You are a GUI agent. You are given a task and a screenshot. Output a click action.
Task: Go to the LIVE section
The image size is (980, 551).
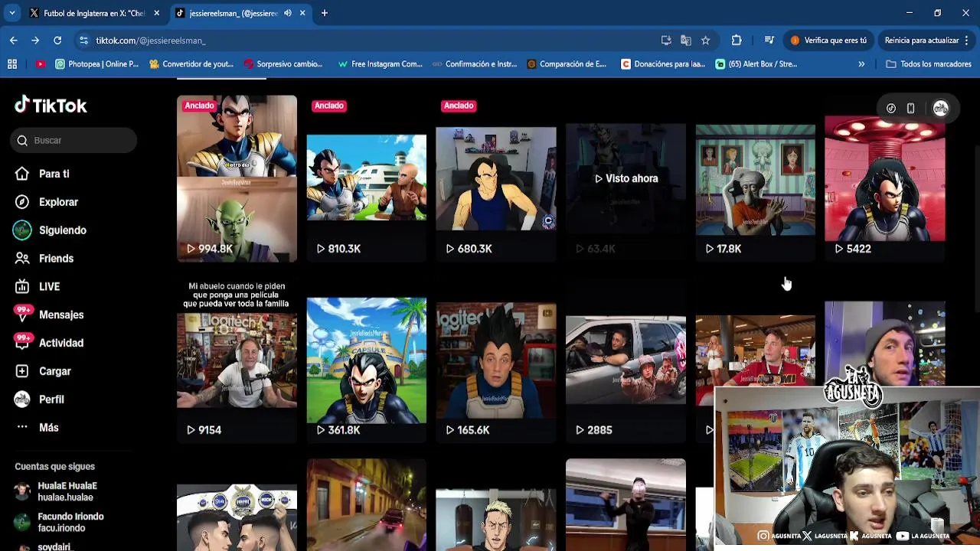point(49,287)
